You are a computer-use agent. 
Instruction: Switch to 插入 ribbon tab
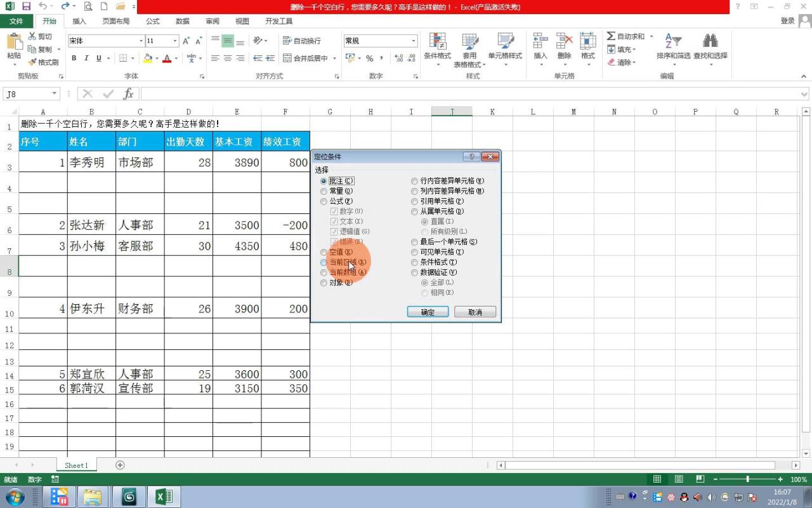pos(79,21)
